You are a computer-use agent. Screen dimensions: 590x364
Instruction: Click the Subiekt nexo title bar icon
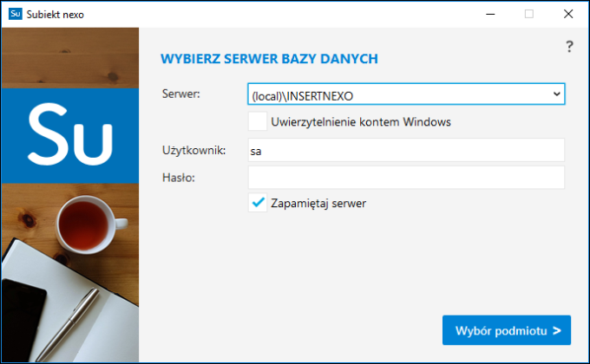click(16, 14)
